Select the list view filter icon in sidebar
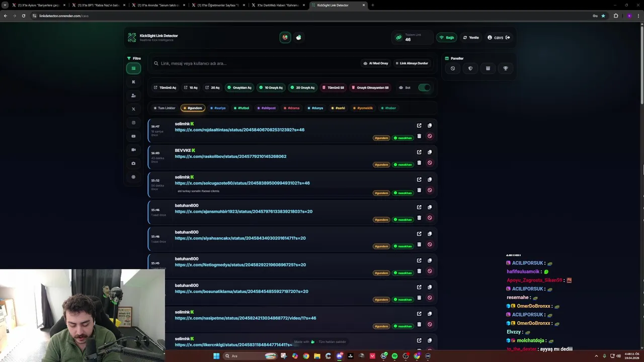Viewport: 644px width, 362px height. point(133,68)
